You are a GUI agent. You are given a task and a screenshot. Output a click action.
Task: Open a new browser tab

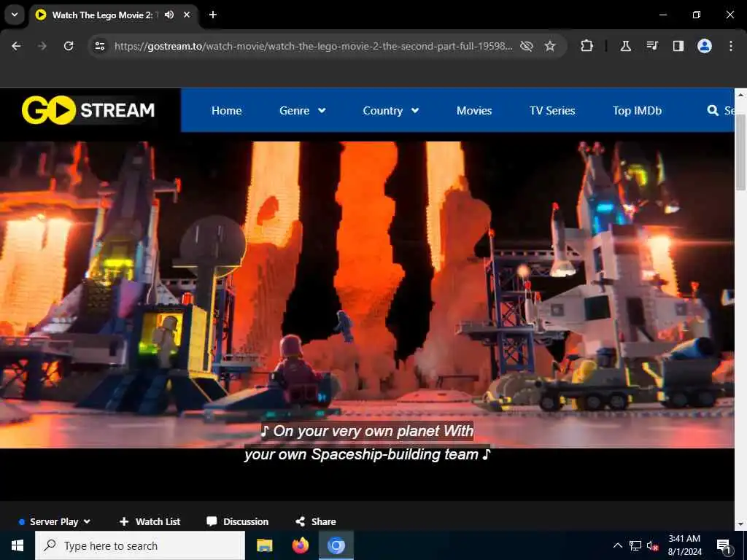click(213, 15)
